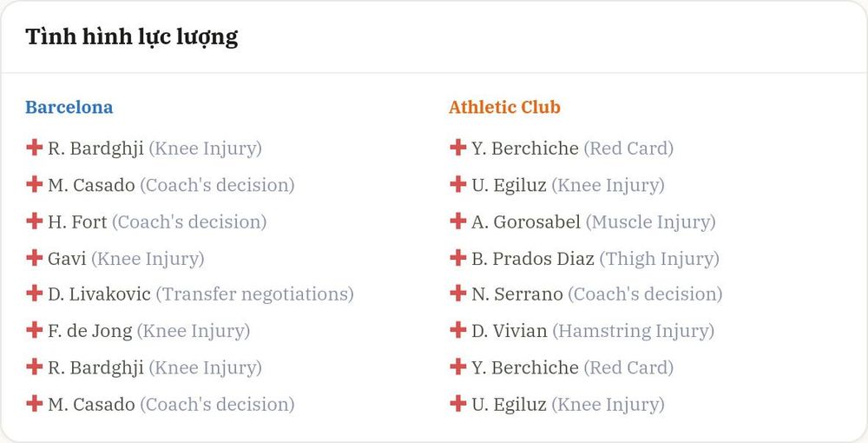The image size is (868, 443).
Task: Select the injury icon next to D. Livakovic
Action: (x=35, y=293)
